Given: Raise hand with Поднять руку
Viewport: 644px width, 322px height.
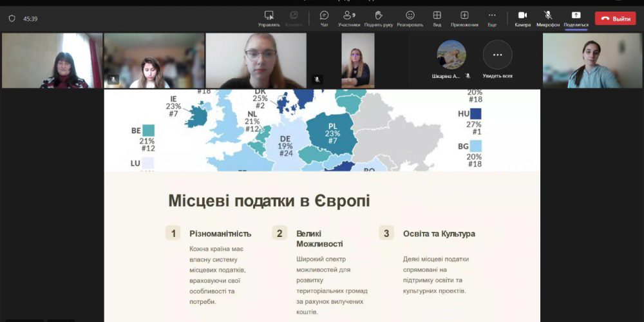Looking at the screenshot, I should click(x=379, y=15).
